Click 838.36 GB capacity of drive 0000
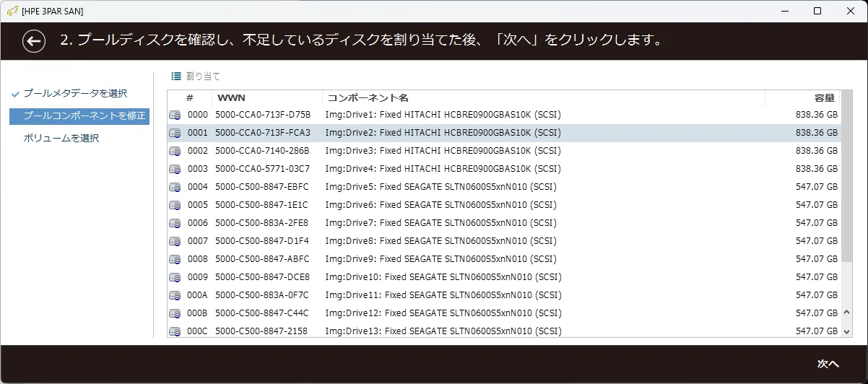This screenshot has height=384, width=868. tap(817, 115)
